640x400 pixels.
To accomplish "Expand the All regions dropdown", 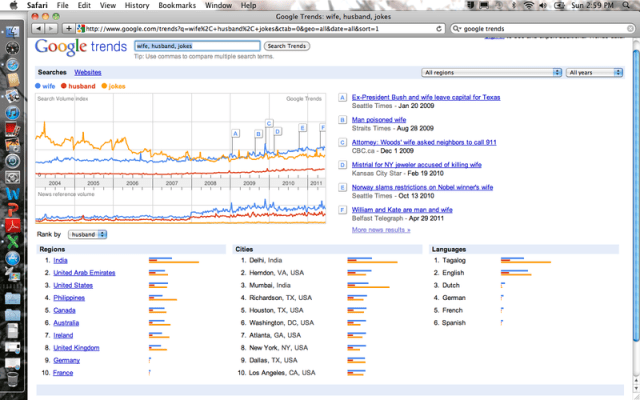I will point(492,73).
